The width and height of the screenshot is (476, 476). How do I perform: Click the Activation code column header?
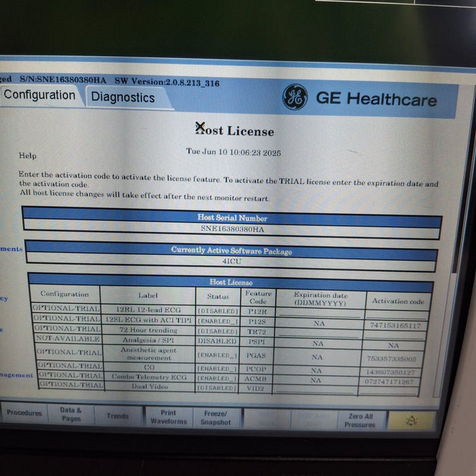398,301
